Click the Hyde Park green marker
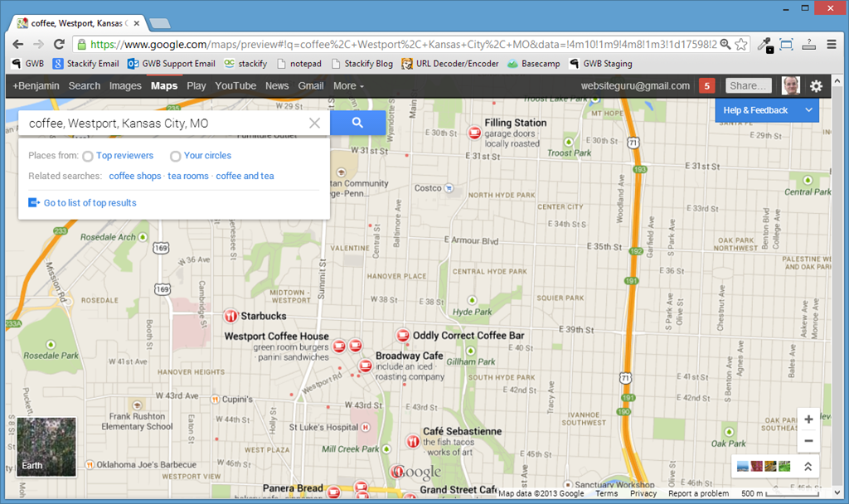 [472, 300]
